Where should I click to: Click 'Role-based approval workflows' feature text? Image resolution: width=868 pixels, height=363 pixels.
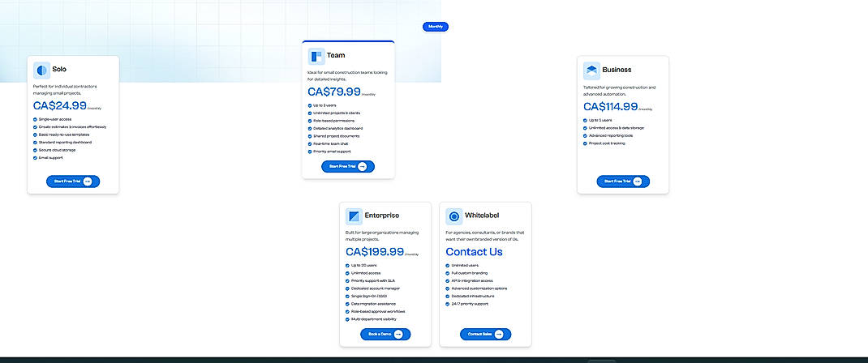point(378,312)
